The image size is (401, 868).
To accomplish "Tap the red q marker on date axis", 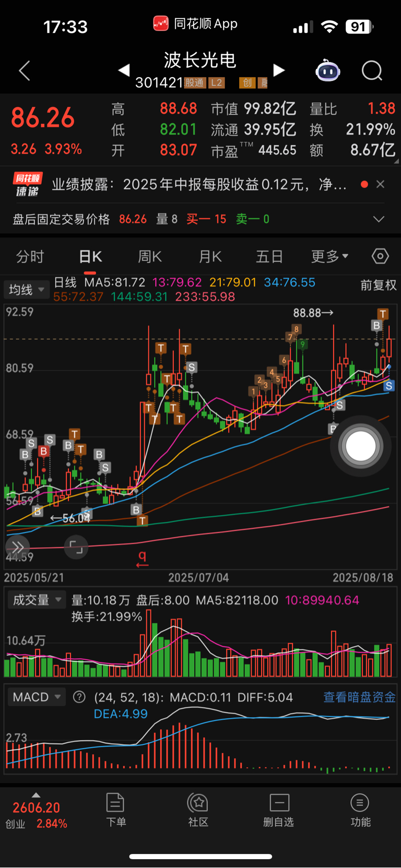I will point(142,558).
